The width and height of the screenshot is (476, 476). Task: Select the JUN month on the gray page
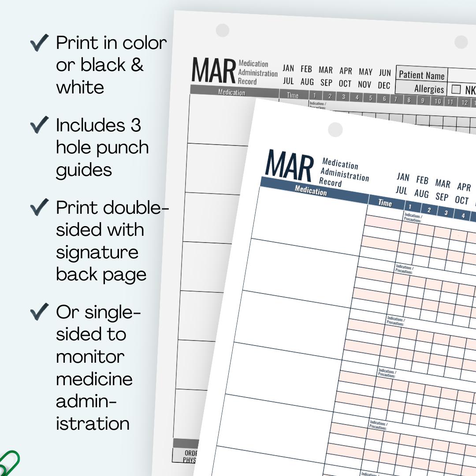click(x=385, y=73)
